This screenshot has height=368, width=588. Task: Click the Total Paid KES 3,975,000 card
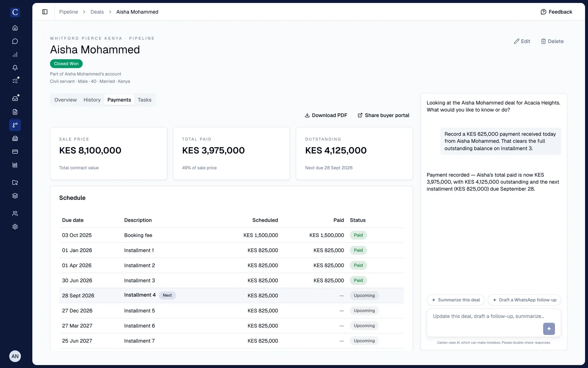tap(232, 153)
